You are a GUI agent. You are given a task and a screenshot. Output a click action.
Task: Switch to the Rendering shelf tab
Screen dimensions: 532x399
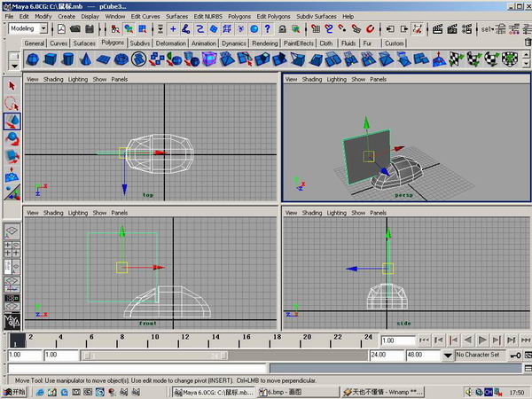coord(265,43)
